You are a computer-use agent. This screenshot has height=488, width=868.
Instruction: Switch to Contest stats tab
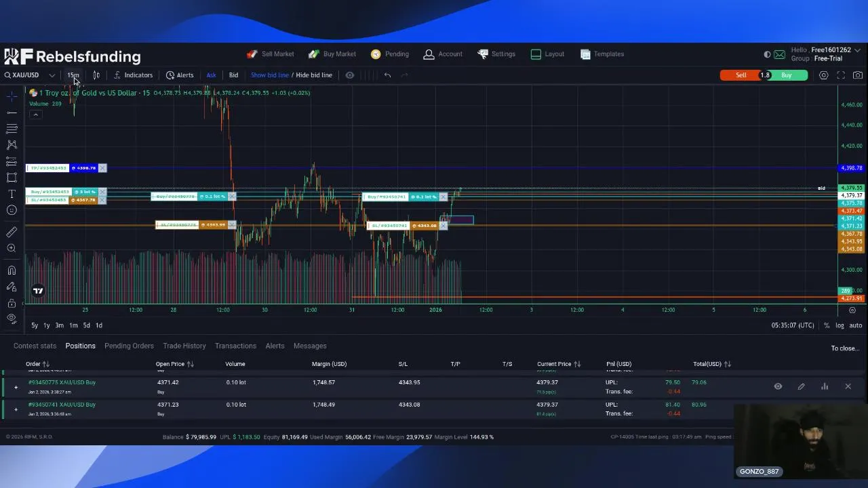click(35, 346)
